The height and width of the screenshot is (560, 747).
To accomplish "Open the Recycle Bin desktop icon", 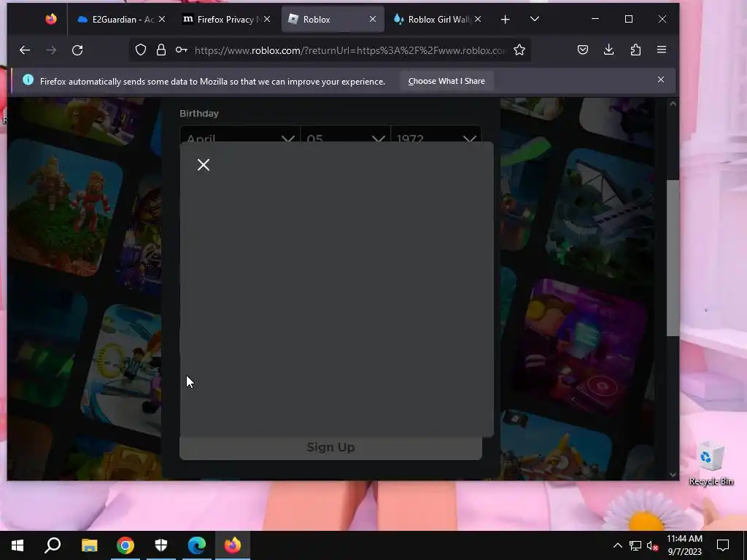I will point(711,464).
